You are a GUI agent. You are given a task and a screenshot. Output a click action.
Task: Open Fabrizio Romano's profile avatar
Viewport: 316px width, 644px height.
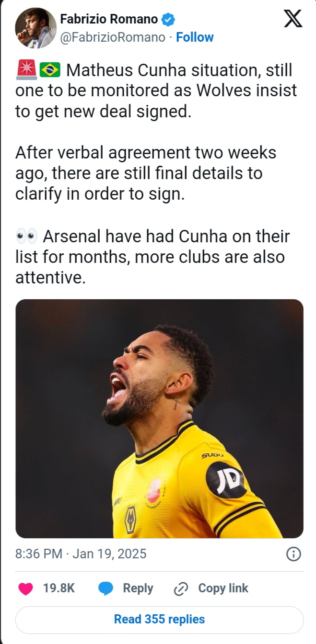35,28
